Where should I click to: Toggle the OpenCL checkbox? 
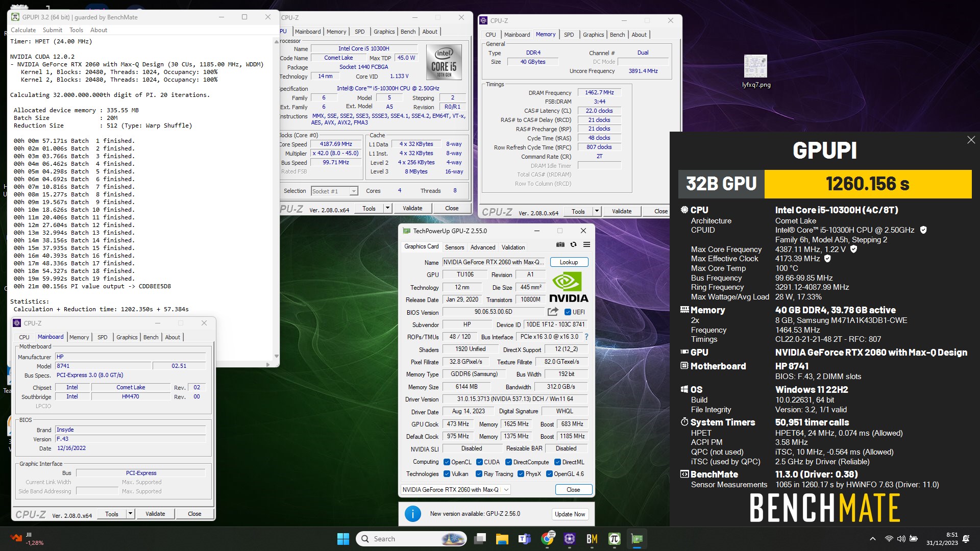click(447, 462)
